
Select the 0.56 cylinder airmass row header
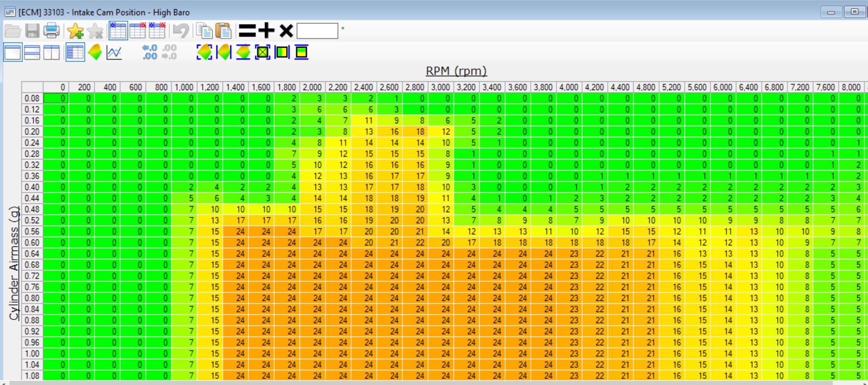32,232
